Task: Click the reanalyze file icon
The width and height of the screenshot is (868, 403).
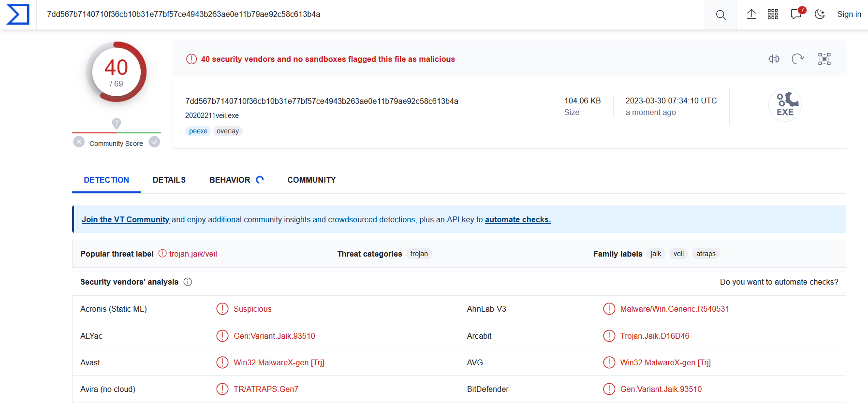Action: pyautogui.click(x=797, y=59)
